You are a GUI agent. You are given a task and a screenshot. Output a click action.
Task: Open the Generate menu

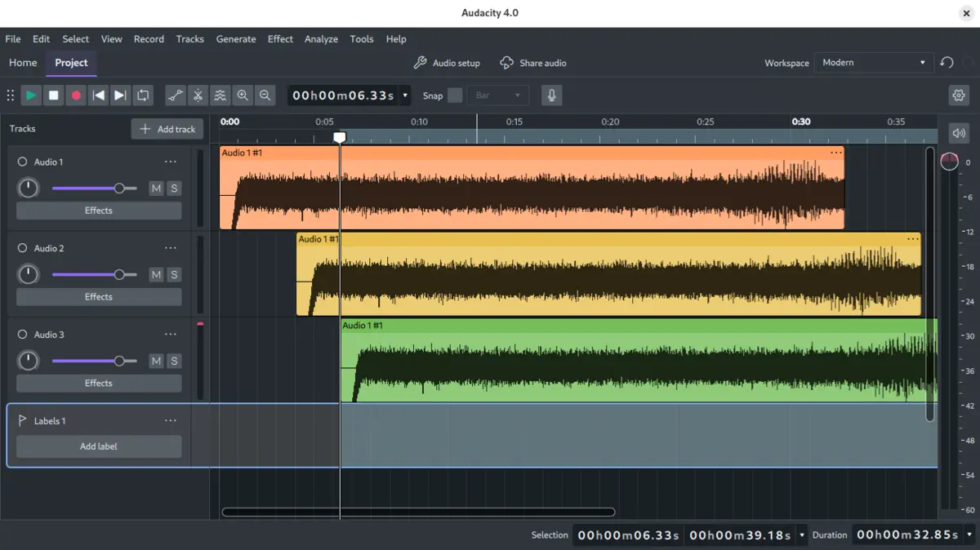coord(236,38)
